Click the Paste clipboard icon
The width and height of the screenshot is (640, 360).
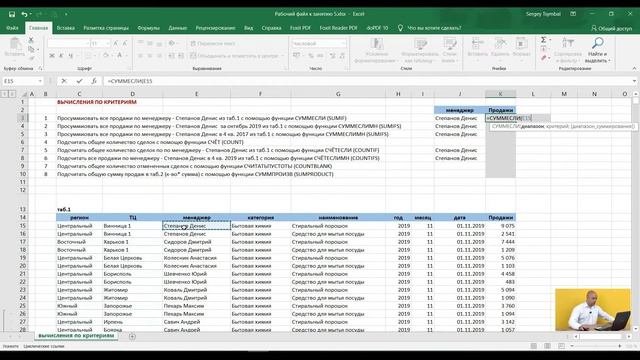click(x=15, y=44)
